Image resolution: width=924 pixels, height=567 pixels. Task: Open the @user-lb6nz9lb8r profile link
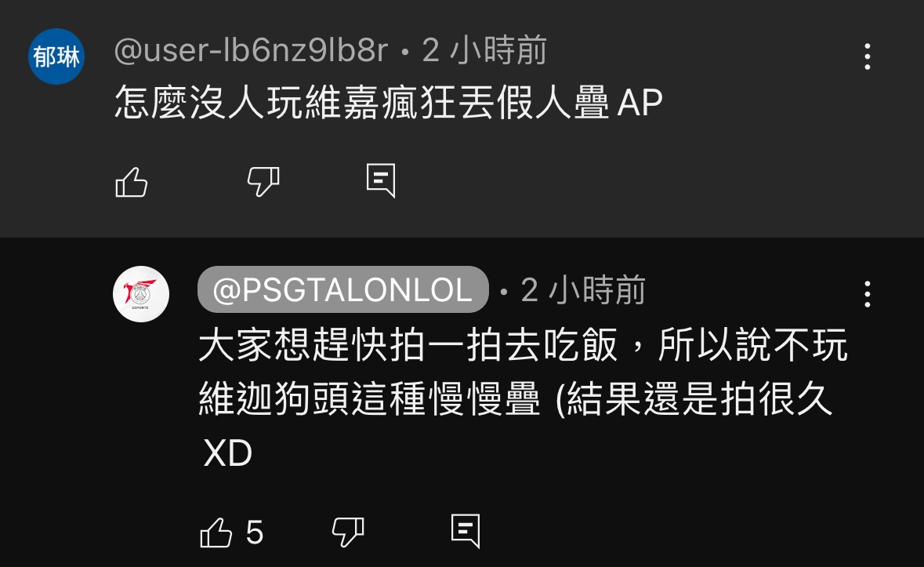(251, 50)
